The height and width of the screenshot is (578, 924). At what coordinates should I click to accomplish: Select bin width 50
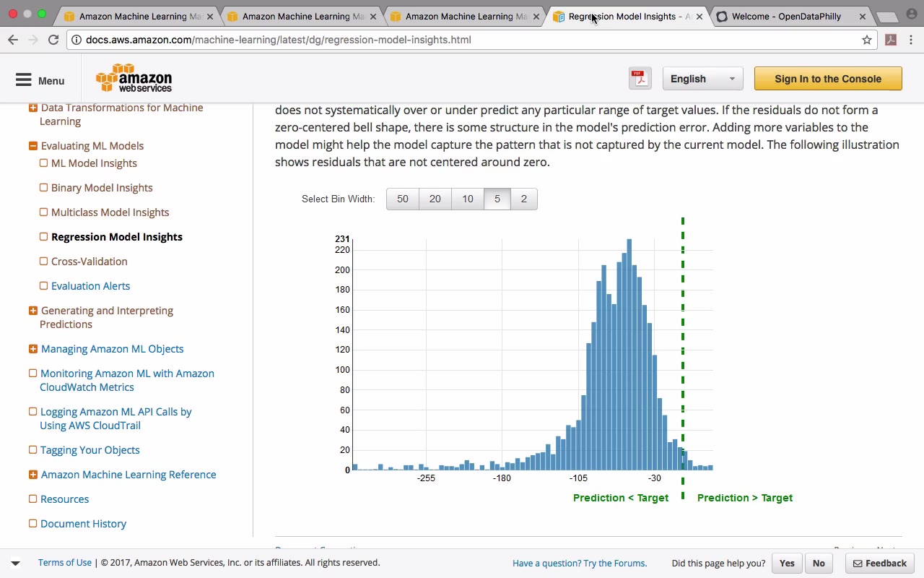(403, 199)
